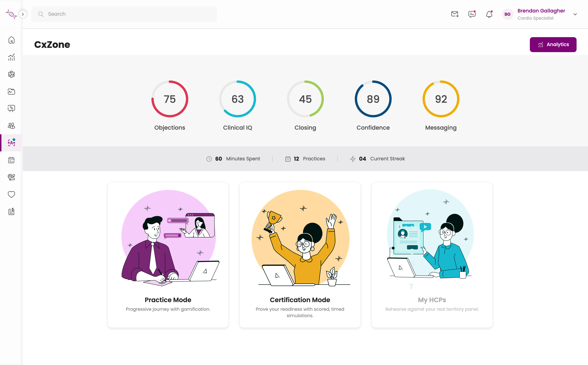Click the atom-shaped sidebar icon

tap(11, 74)
